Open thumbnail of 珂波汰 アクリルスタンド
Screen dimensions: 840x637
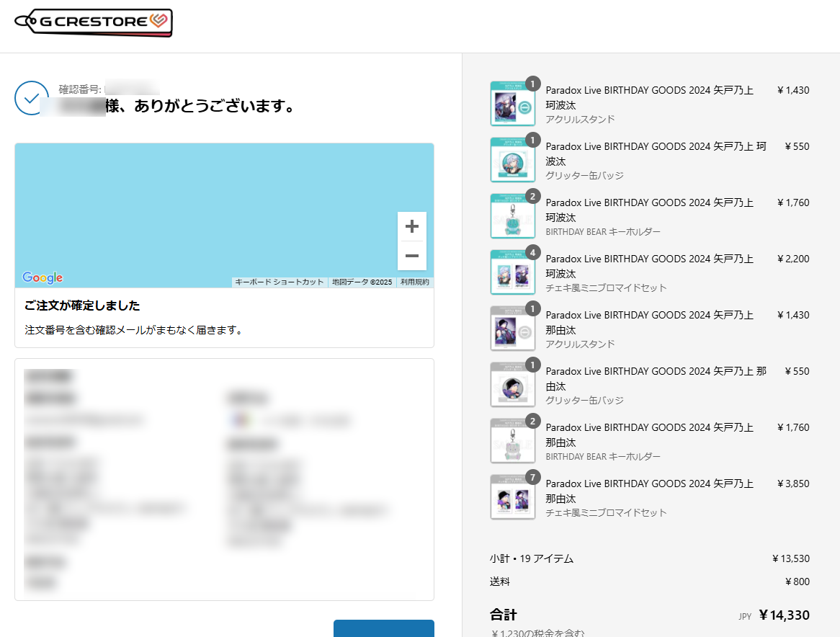[x=513, y=104]
